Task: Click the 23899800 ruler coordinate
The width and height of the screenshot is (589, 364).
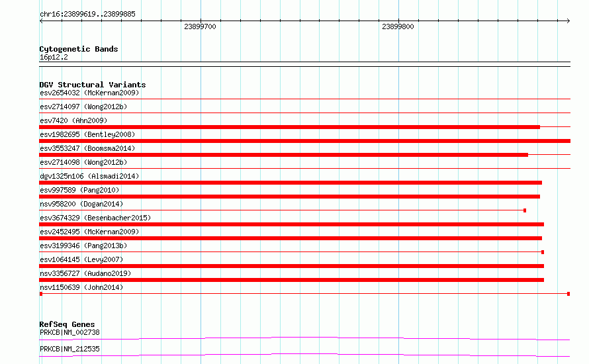Action: pyautogui.click(x=398, y=26)
